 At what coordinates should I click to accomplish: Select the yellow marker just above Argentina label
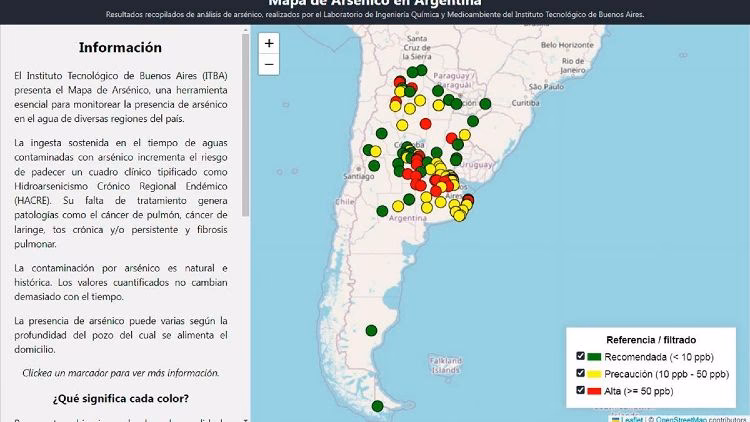(x=398, y=206)
